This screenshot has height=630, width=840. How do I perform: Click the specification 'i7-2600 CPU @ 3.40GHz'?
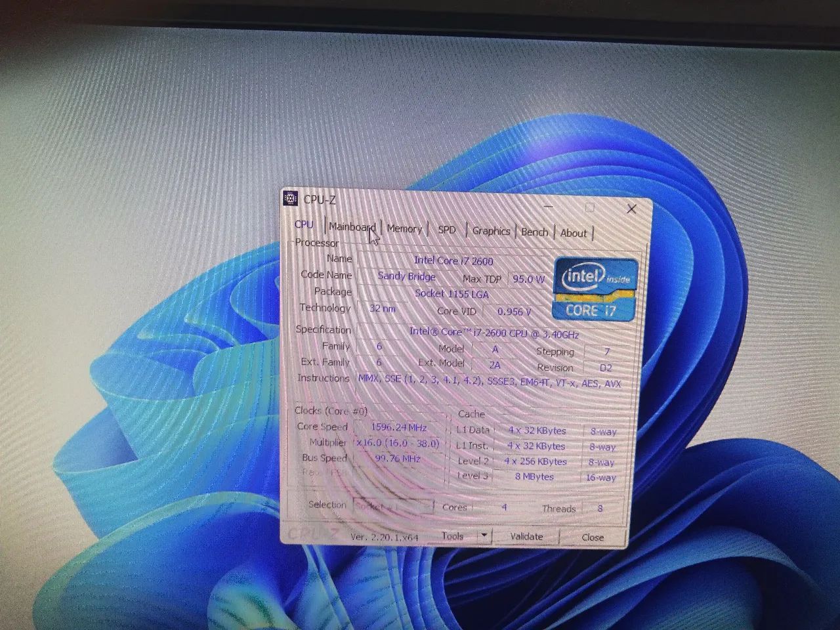[x=494, y=333]
